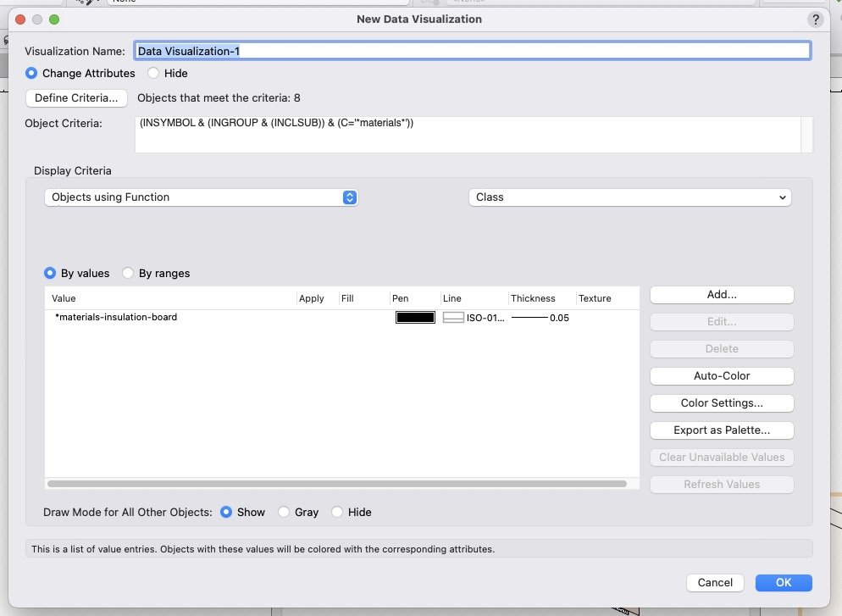This screenshot has height=616, width=842.
Task: Click the Auto-Color button
Action: 722,376
